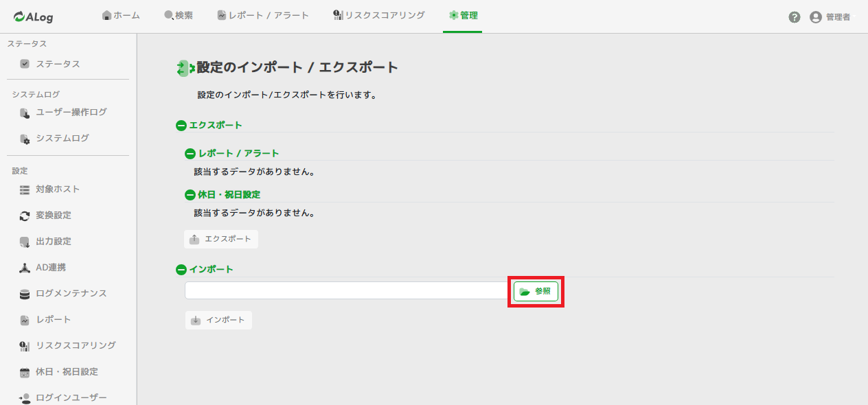Click the help question mark icon
Screen dimensions: 868x405
[x=795, y=17]
